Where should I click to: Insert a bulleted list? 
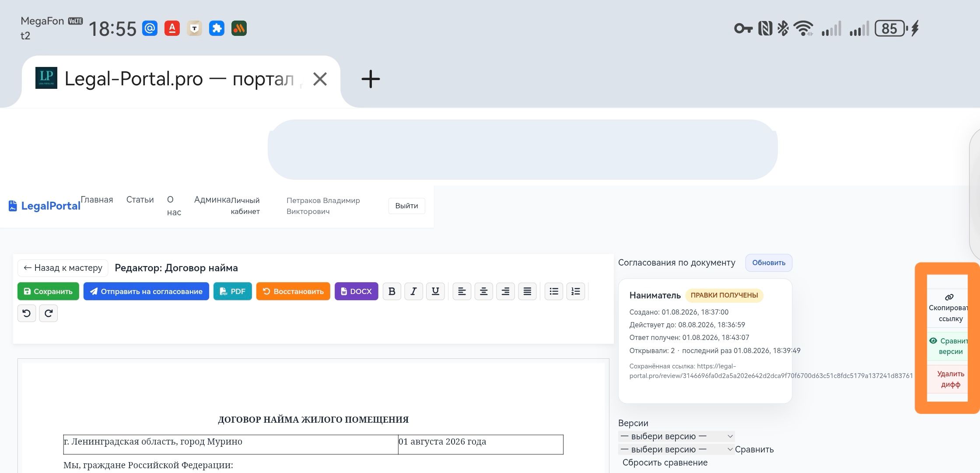click(x=553, y=291)
